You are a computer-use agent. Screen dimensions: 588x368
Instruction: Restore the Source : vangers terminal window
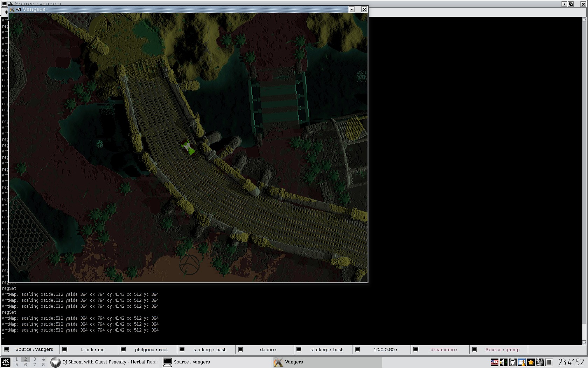tap(571, 4)
